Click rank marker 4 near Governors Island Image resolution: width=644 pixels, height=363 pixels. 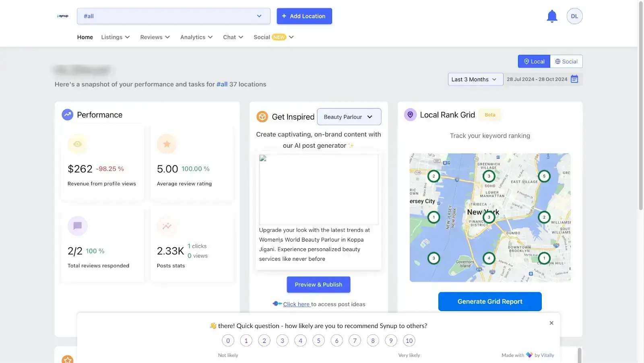click(489, 258)
